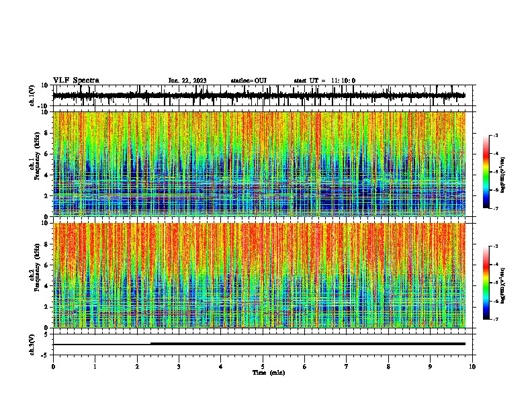
Task: Click time axis tick label 0
Action: [x=53, y=367]
